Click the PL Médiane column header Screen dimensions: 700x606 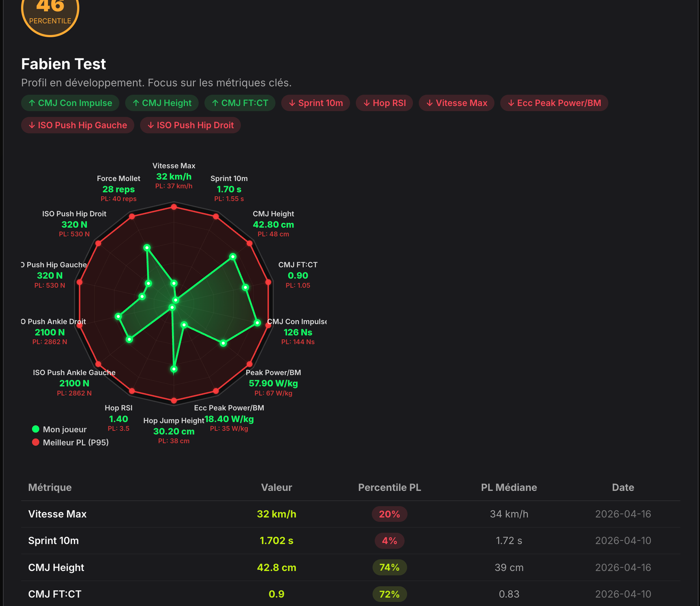tap(509, 487)
